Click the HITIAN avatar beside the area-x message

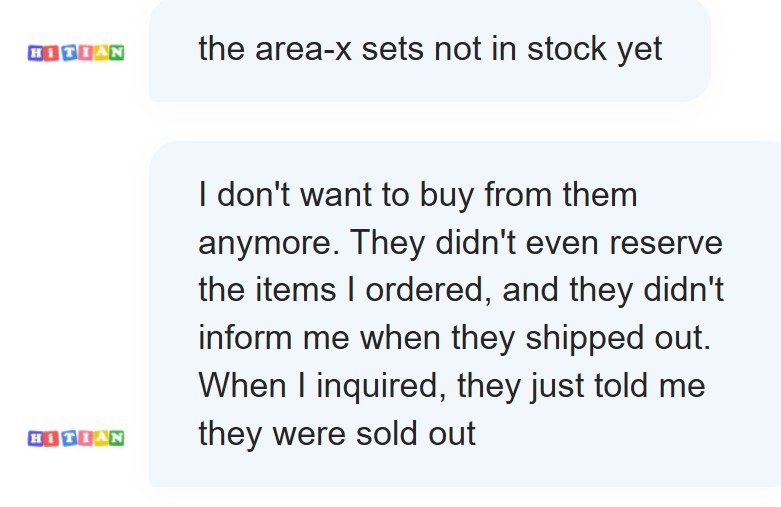(x=76, y=52)
